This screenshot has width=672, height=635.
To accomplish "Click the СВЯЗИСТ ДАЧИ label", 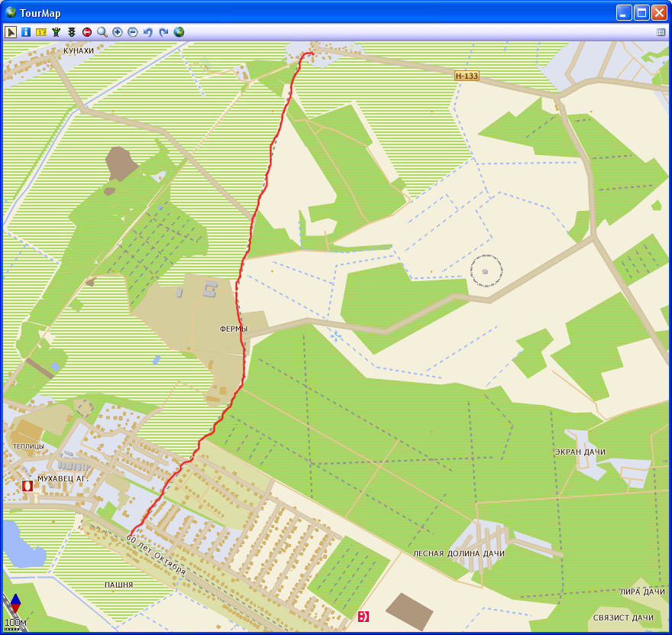I will 623,618.
